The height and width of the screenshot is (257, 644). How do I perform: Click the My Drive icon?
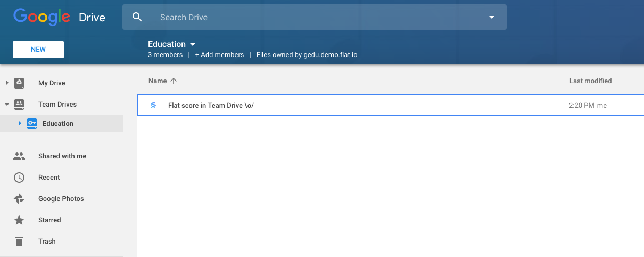click(x=19, y=83)
